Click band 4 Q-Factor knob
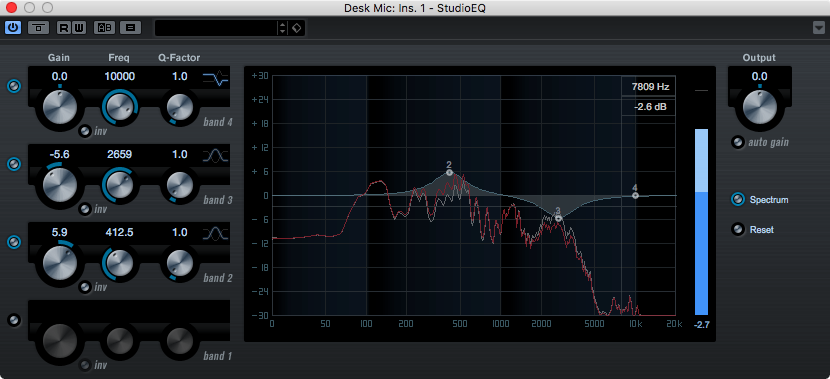Viewport: 830px width, 379px height. point(180,106)
